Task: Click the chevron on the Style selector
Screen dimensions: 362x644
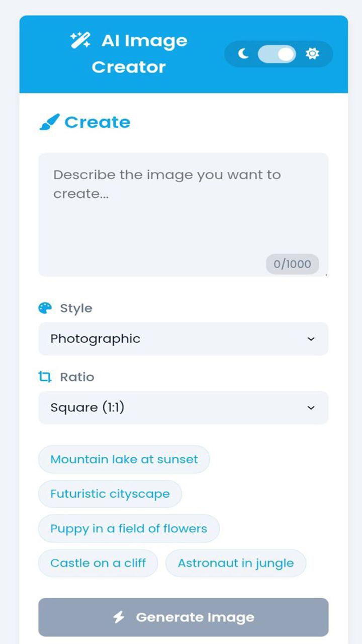Action: 311,339
